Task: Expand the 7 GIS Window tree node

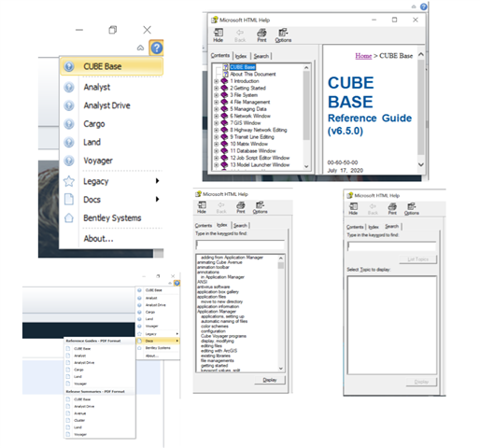Action: point(217,123)
